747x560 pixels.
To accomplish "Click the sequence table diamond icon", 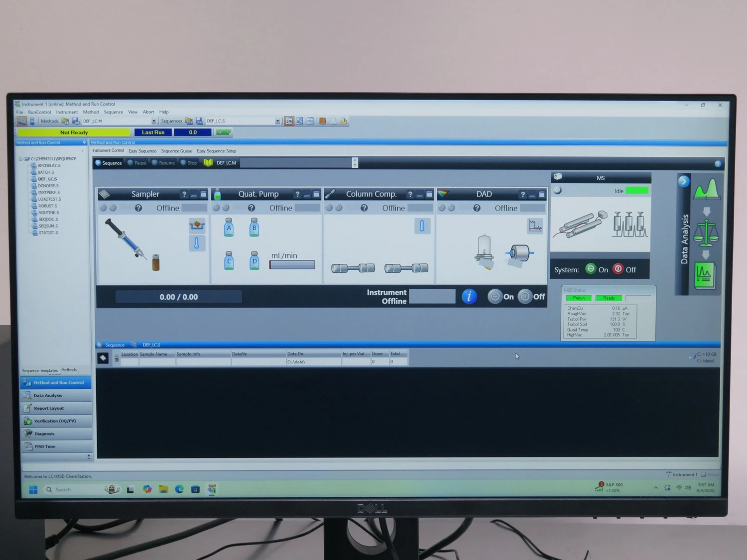I will click(103, 358).
